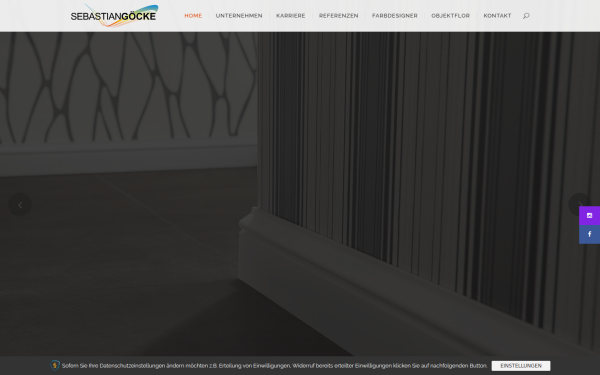Click the EINSTELLUNGEN button

click(x=521, y=366)
